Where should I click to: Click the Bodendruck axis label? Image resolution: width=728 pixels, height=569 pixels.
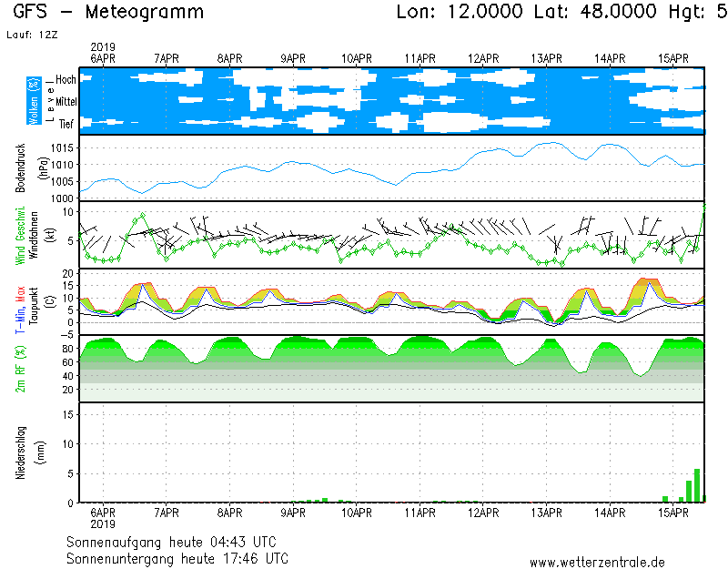(x=20, y=168)
